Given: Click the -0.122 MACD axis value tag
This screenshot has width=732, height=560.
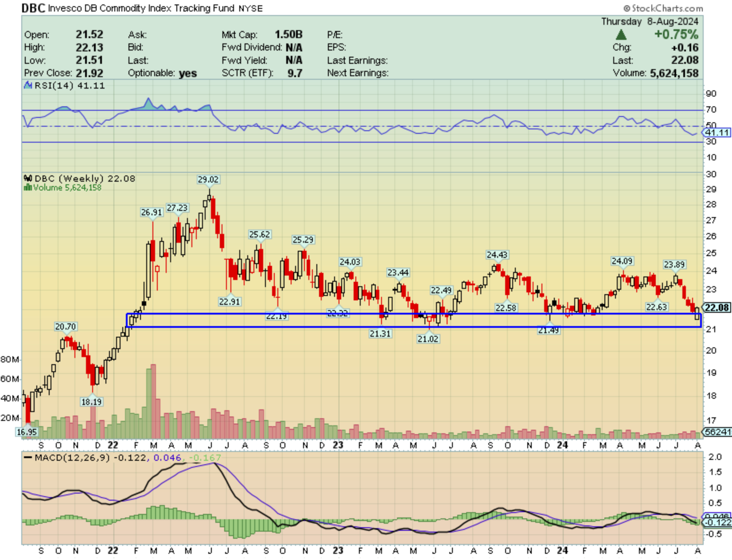Looking at the screenshot, I should click(x=717, y=522).
